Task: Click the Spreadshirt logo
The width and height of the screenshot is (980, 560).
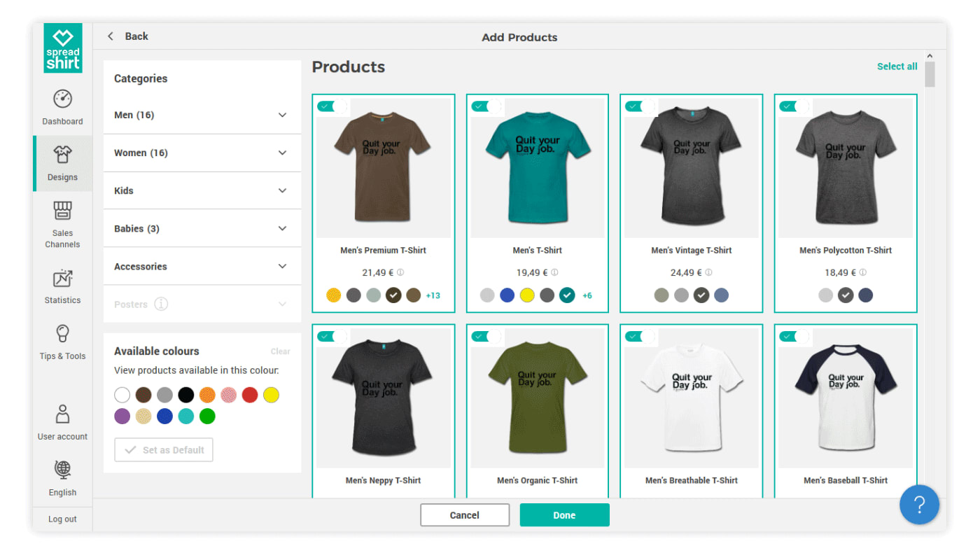Action: pos(63,48)
